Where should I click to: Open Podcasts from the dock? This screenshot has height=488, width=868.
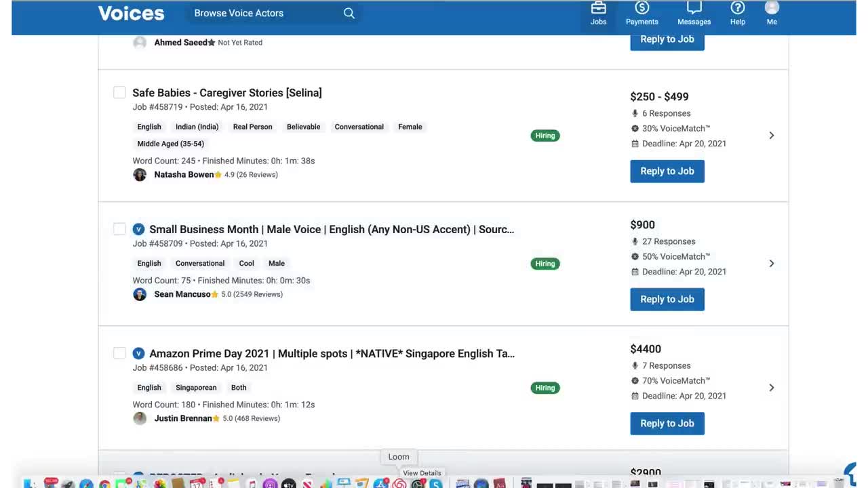pyautogui.click(x=270, y=484)
